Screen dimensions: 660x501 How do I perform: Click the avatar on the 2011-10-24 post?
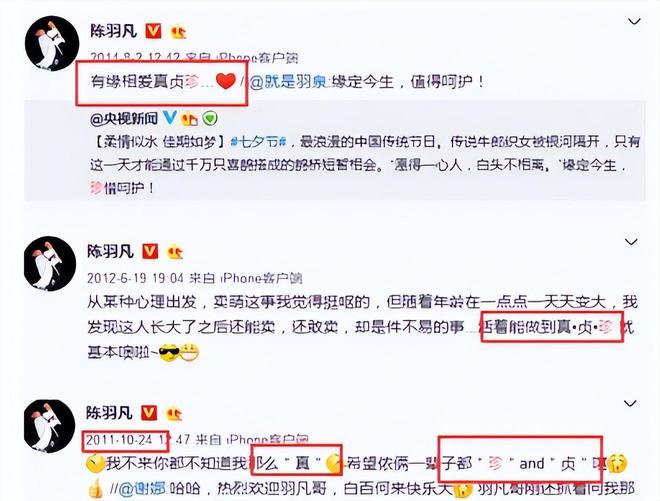[49, 426]
